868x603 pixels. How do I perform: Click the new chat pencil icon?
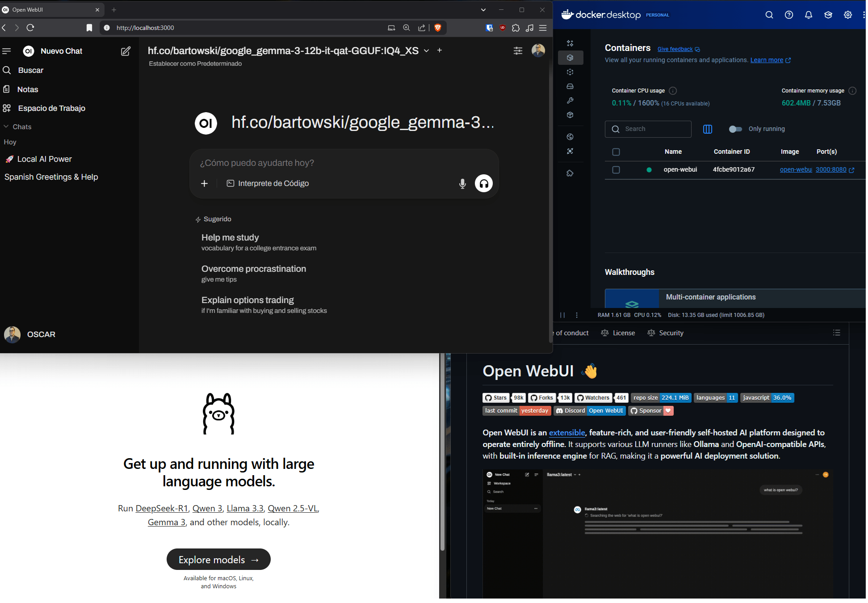[x=126, y=51]
